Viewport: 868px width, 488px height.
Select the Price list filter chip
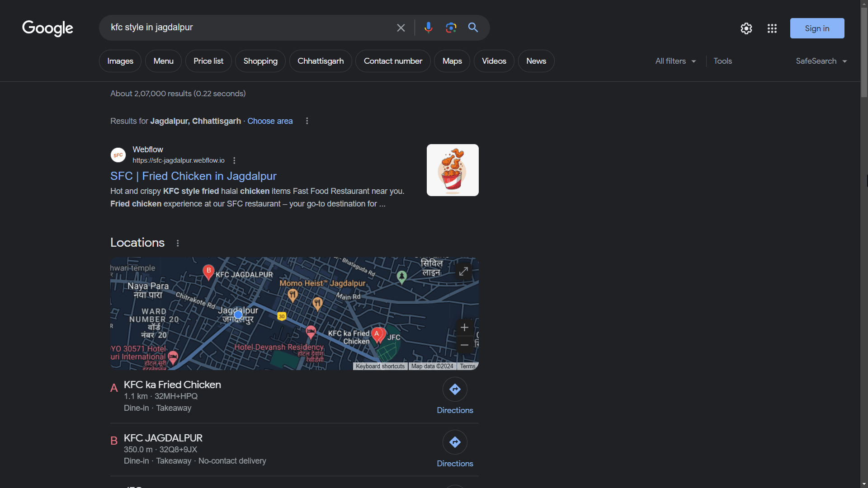pos(208,61)
